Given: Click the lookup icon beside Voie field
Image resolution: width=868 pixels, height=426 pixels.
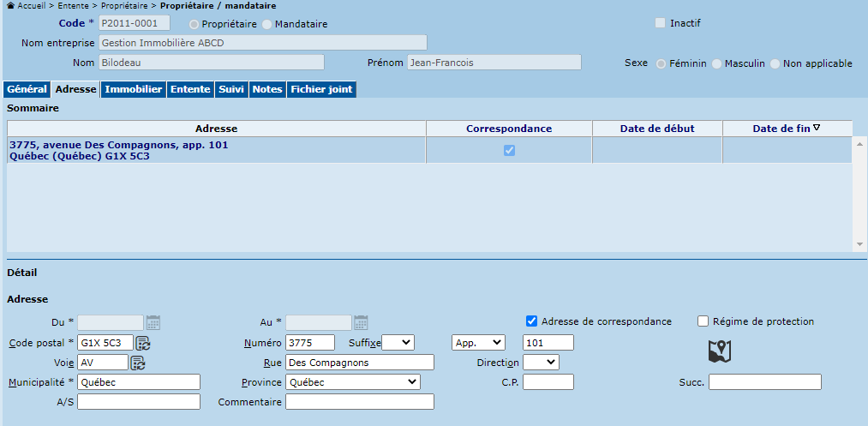Looking at the screenshot, I should pyautogui.click(x=137, y=363).
